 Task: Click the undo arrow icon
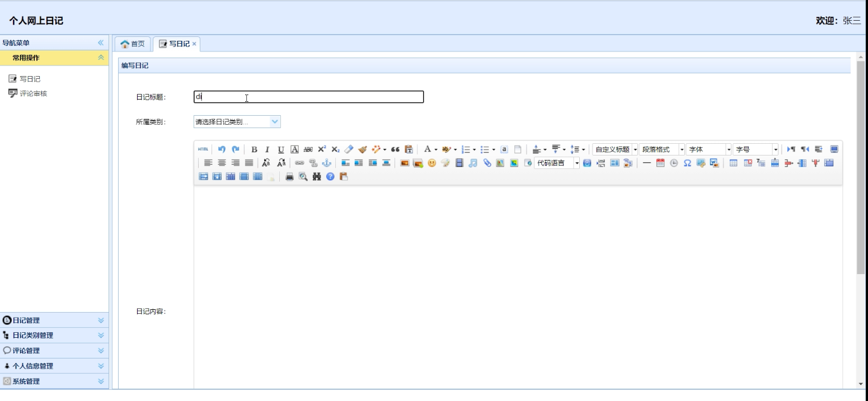(222, 149)
